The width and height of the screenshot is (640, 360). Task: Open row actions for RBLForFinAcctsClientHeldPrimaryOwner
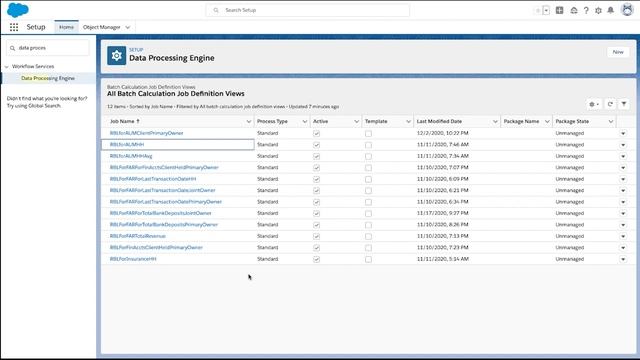tap(623, 247)
